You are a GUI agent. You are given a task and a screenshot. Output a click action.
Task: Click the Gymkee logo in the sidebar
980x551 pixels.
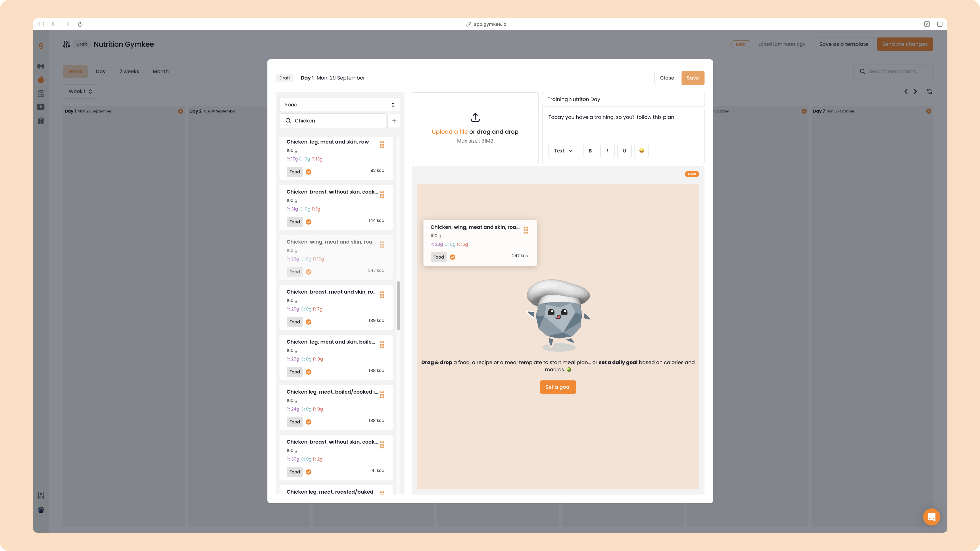click(41, 46)
